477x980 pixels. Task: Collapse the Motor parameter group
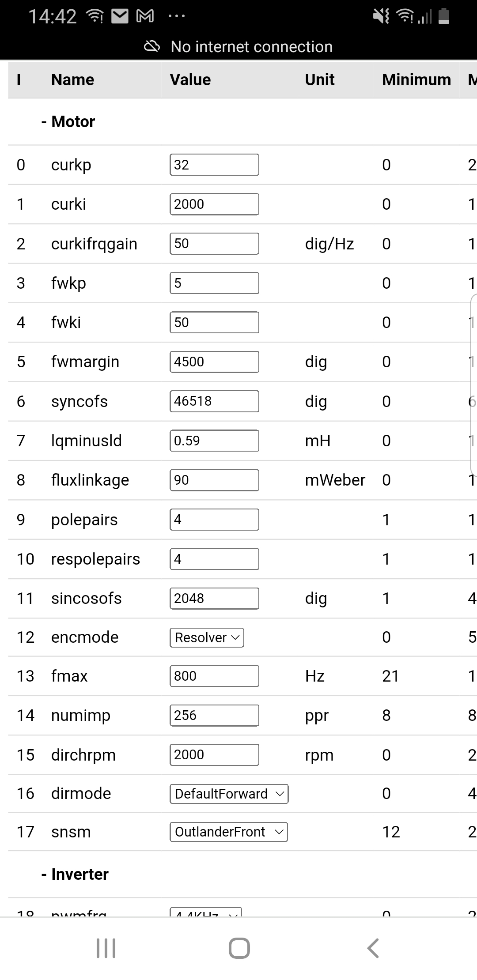(68, 122)
